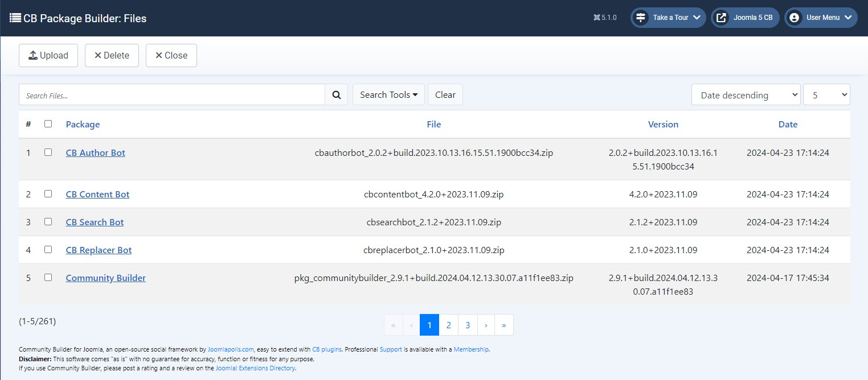Click the external link icon in Joomla 5 CB
Viewport: 868px width, 380px height.
coord(721,18)
